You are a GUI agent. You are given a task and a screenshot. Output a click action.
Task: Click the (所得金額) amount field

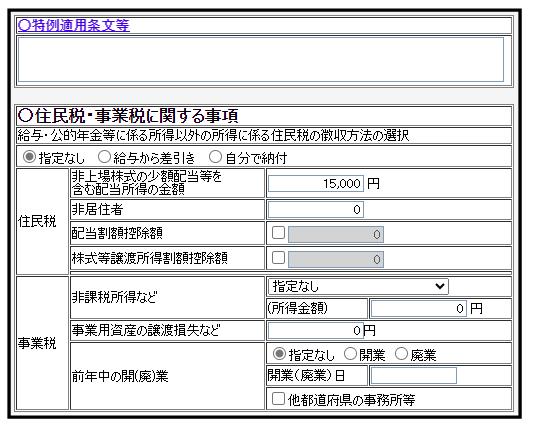pos(419,309)
